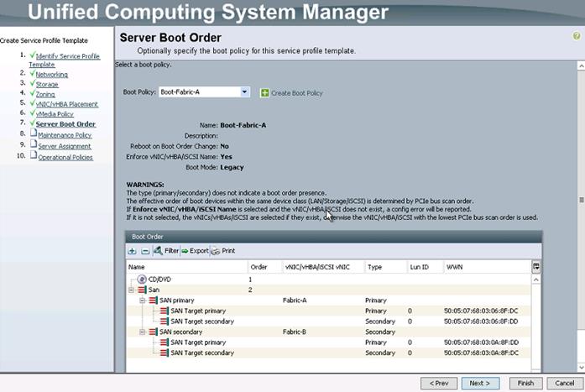The height and width of the screenshot is (392, 585).
Task: Go to Server Assignment step
Action: pos(64,146)
